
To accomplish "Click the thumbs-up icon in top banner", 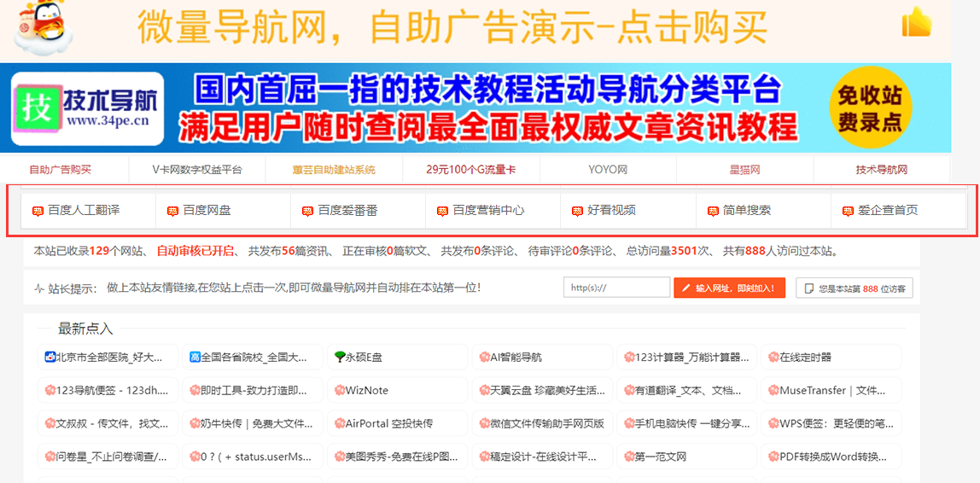I will [x=917, y=22].
